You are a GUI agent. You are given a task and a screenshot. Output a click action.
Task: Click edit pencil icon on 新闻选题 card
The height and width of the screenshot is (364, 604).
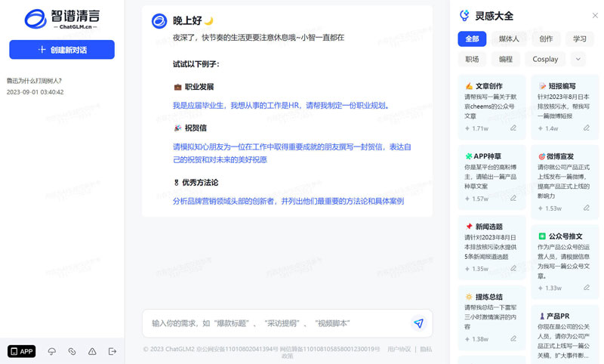click(513, 269)
